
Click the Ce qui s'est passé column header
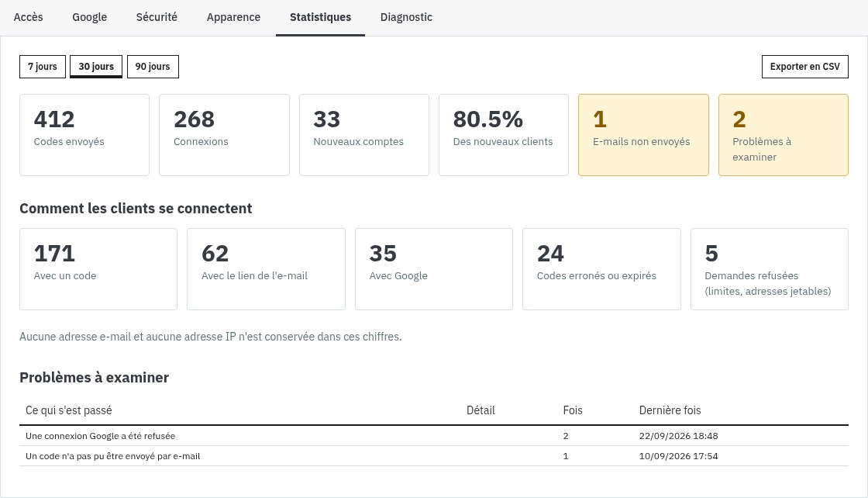[69, 410]
